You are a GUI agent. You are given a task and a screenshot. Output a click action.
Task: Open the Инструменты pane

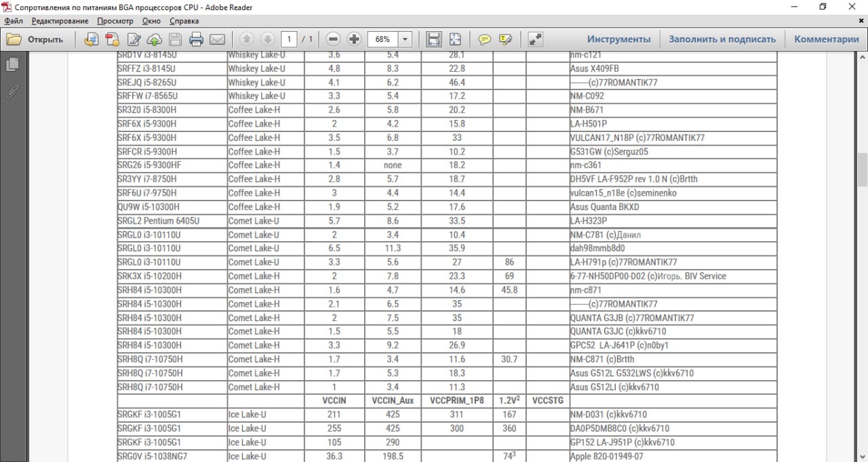618,39
